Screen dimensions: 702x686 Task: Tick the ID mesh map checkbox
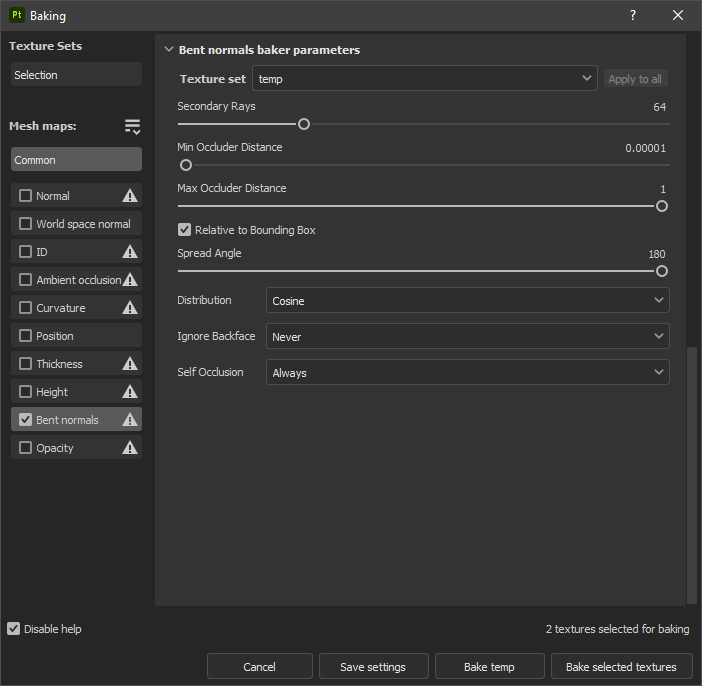26,252
